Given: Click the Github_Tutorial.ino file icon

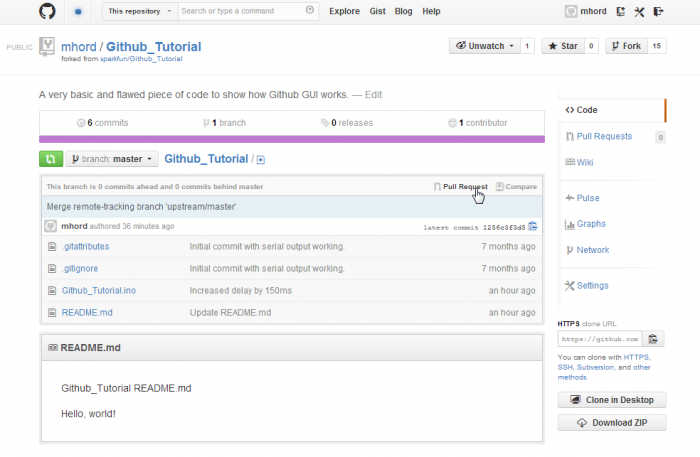Looking at the screenshot, I should click(x=52, y=291).
